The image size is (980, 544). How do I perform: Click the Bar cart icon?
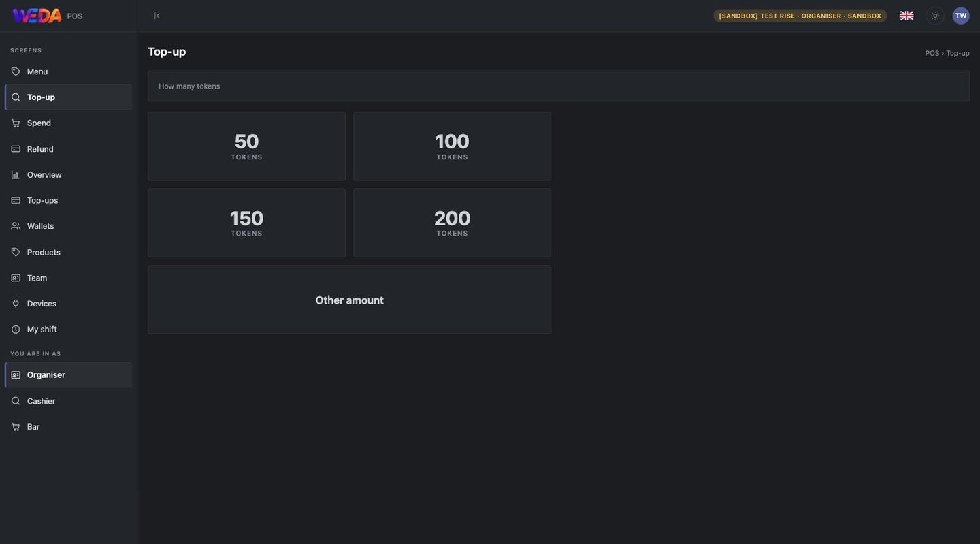[x=16, y=427]
